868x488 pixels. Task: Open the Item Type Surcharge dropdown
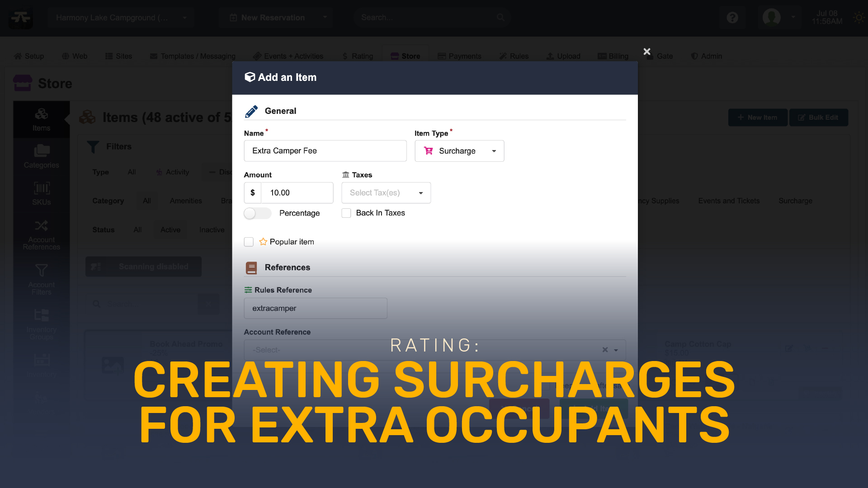tap(459, 151)
